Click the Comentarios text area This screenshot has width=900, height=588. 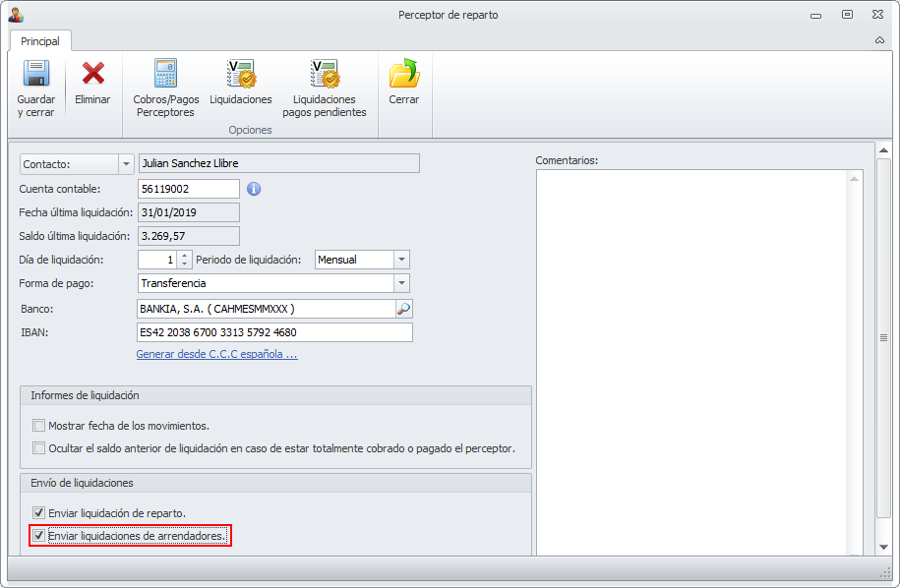[692, 362]
